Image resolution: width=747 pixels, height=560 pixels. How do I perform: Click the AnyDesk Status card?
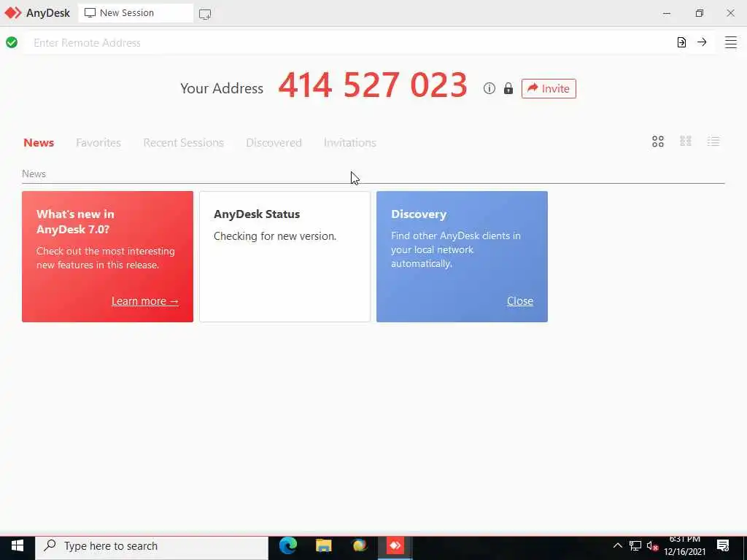click(x=285, y=257)
